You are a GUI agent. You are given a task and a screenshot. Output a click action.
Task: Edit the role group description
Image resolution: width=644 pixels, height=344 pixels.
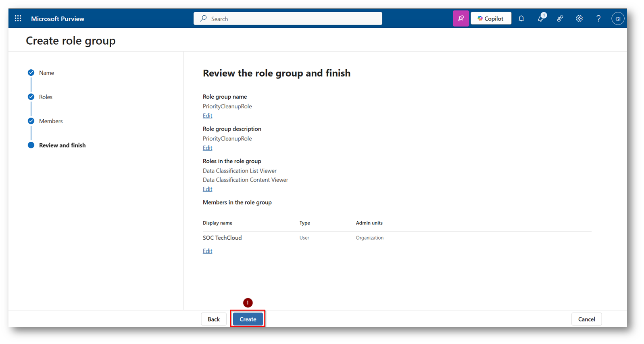[207, 148]
